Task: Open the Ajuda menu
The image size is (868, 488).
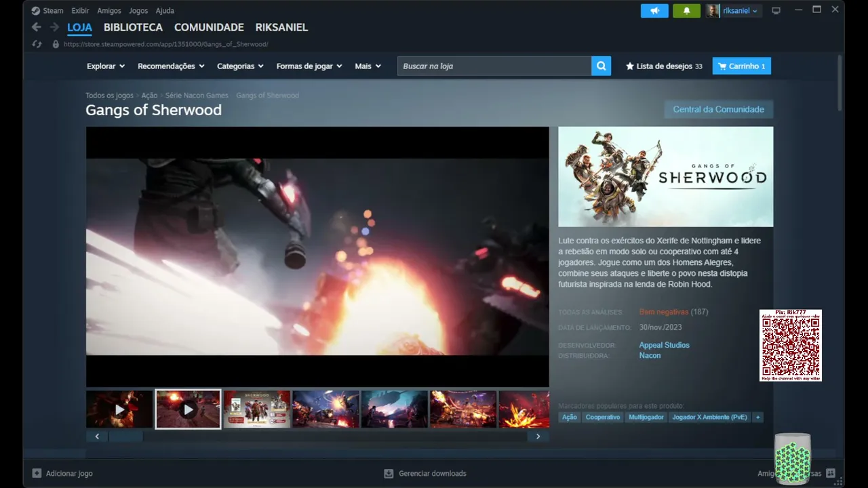Action: coord(165,11)
